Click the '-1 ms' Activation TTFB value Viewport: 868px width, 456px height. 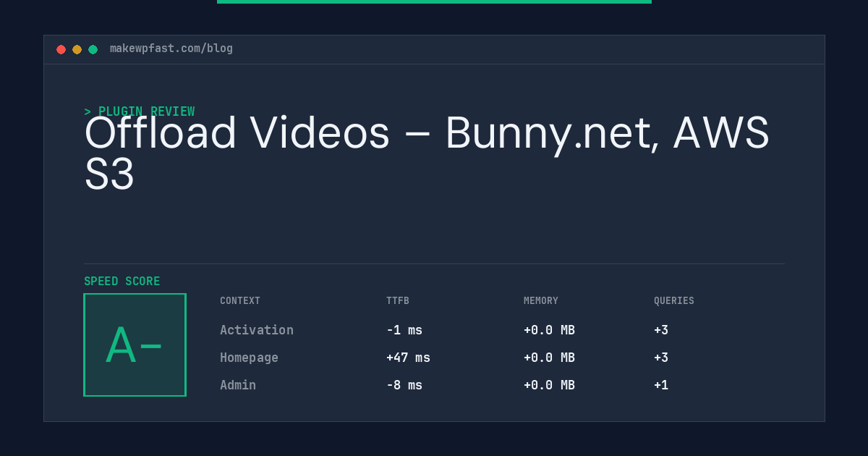pos(404,330)
